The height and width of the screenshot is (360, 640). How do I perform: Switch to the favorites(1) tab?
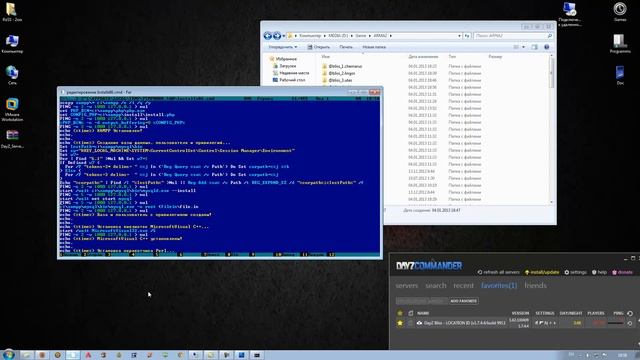499,286
